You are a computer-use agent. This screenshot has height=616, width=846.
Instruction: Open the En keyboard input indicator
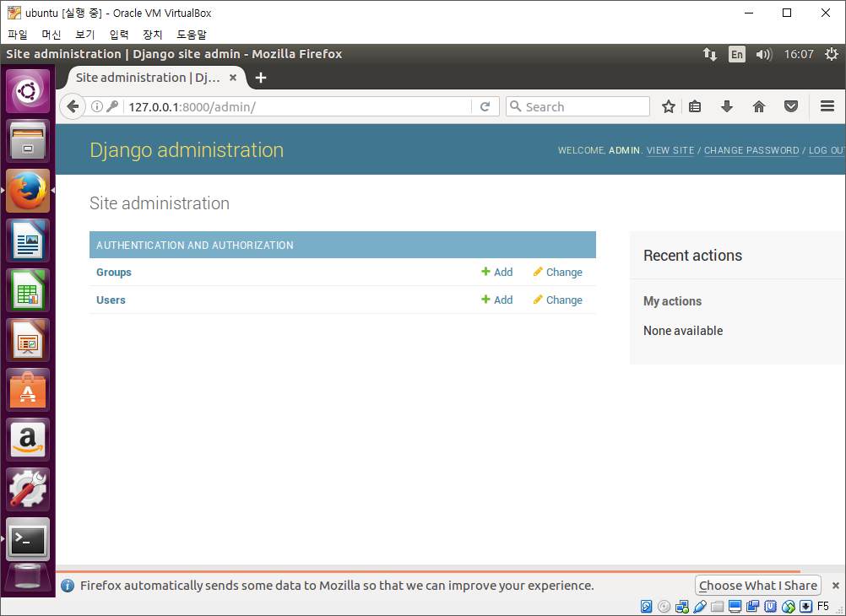click(736, 54)
